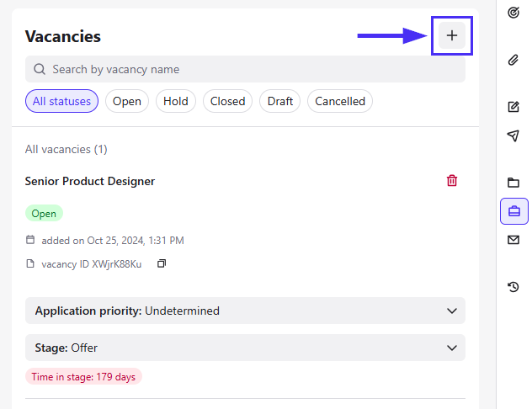Open the paperclip attachments sidebar icon
The width and height of the screenshot is (532, 409).
coord(513,60)
